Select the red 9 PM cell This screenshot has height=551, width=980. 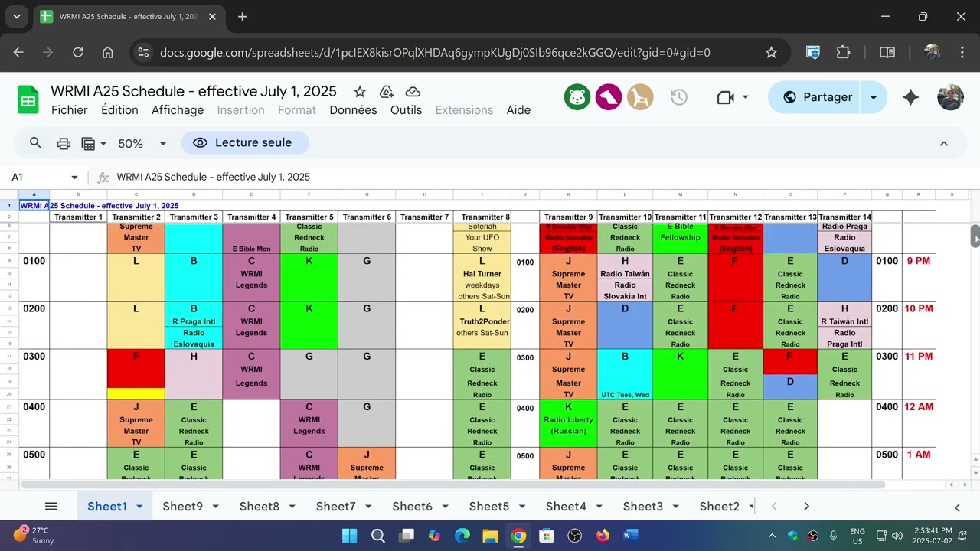[x=919, y=261]
